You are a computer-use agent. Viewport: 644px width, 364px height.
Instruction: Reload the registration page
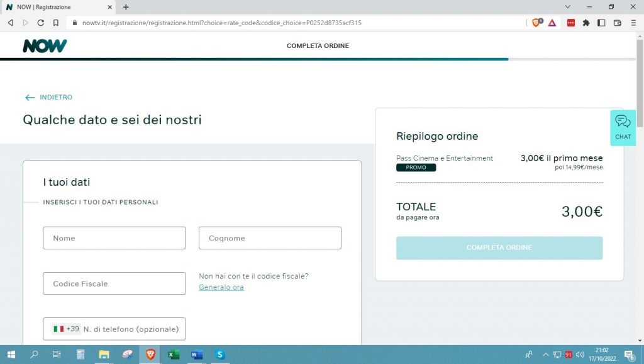point(40,22)
